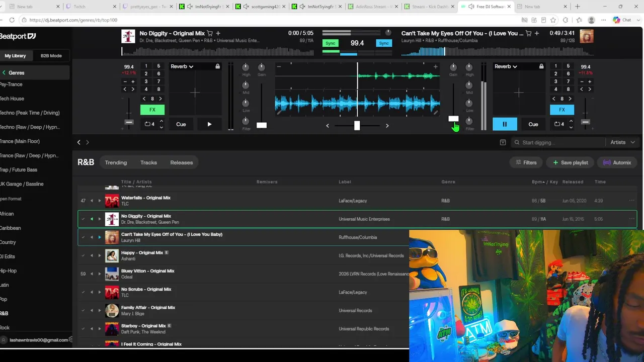
Task: Click the left deck Filter knob
Action: (x=246, y=121)
